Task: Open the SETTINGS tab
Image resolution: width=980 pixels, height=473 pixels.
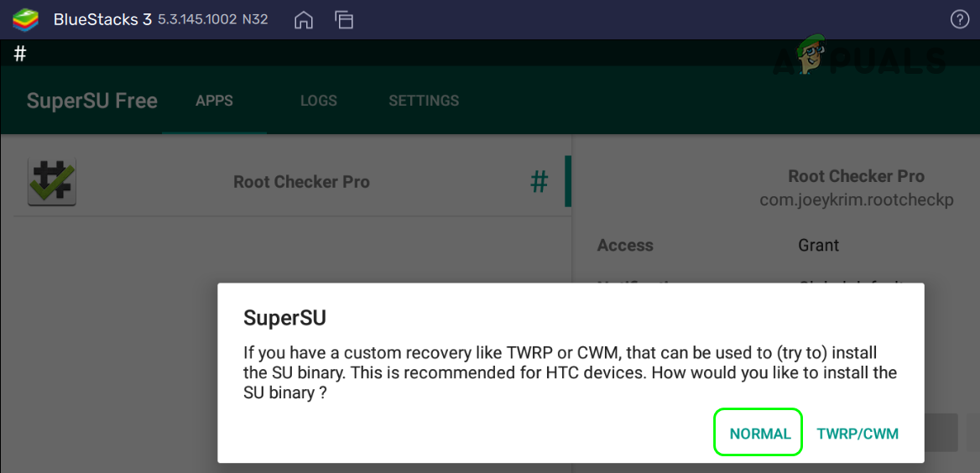Action: (424, 101)
